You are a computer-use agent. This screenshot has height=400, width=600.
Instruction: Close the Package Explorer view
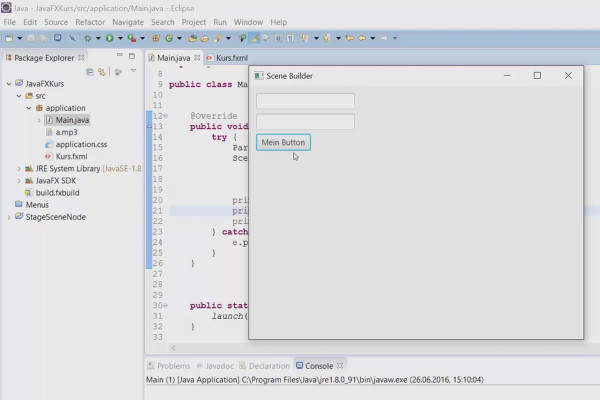pyautogui.click(x=81, y=57)
